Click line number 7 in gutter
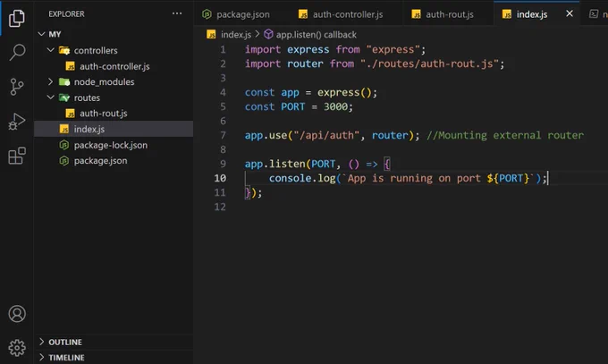Screen dimensions: 608x364 (223, 135)
